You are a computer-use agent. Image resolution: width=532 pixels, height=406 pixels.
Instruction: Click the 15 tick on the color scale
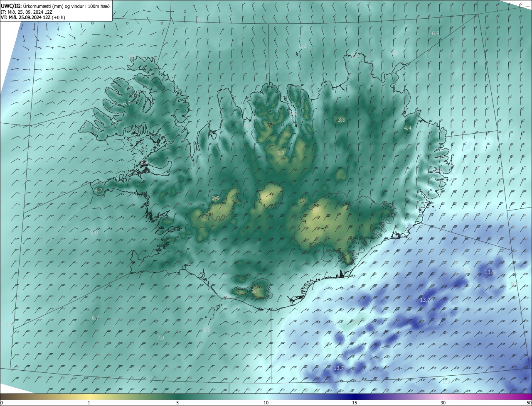pyautogui.click(x=355, y=403)
